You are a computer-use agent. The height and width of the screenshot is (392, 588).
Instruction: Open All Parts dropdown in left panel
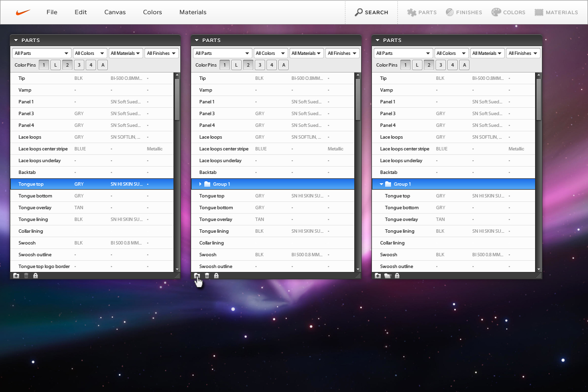(x=42, y=53)
